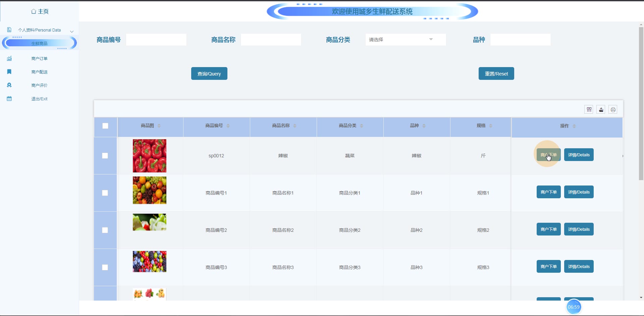Focus the 商品名称 search input
Image resolution: width=644 pixels, height=316 pixels.
pos(271,40)
